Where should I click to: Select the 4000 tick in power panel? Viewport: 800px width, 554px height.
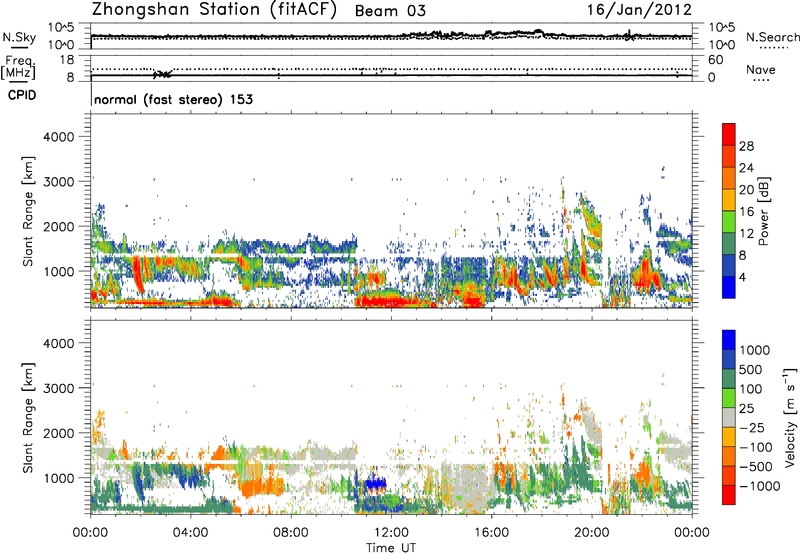[x=59, y=137]
